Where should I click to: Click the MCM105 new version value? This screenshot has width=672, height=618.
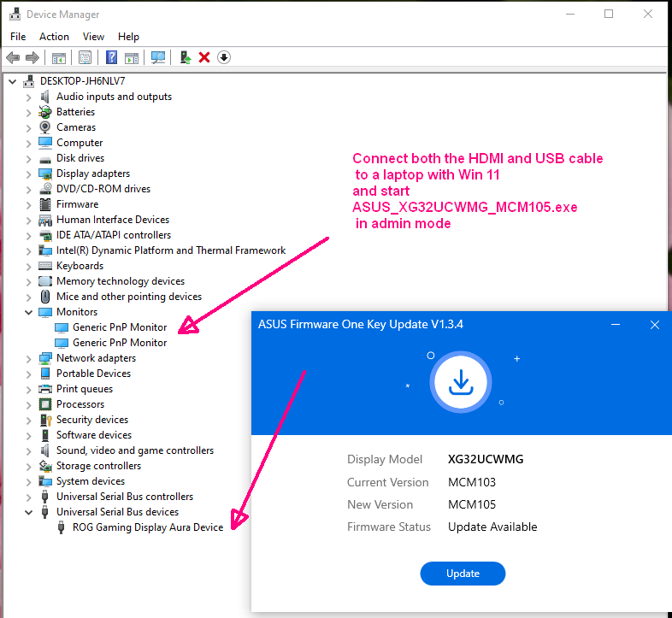click(x=472, y=505)
